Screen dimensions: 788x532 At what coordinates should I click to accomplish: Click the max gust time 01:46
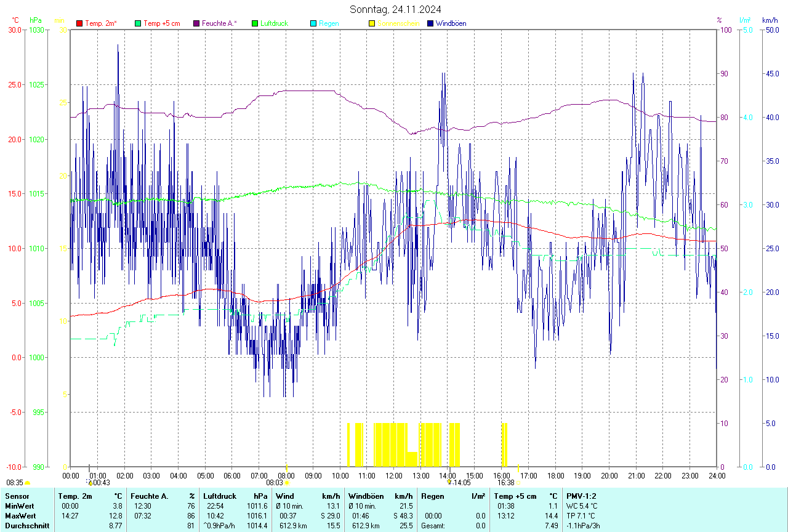tap(361, 515)
